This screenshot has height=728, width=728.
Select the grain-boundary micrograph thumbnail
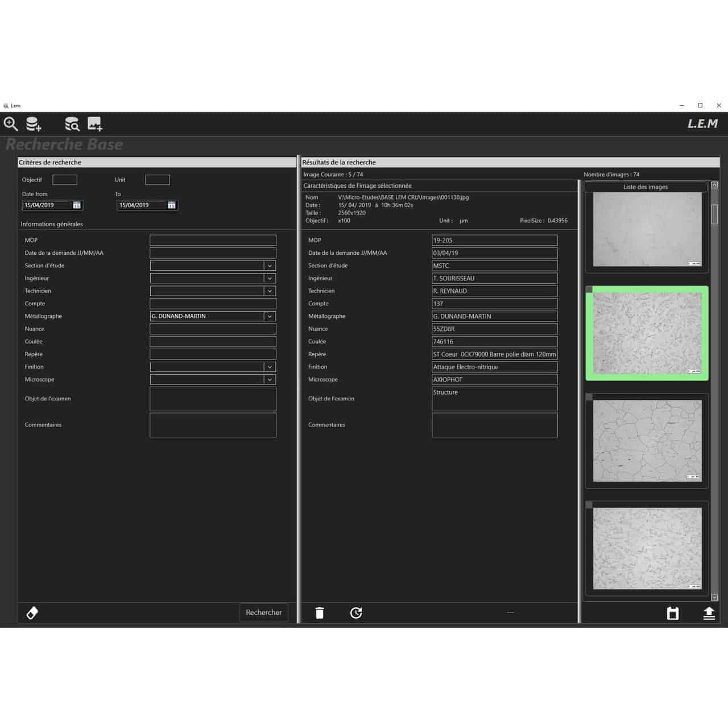[x=647, y=441]
